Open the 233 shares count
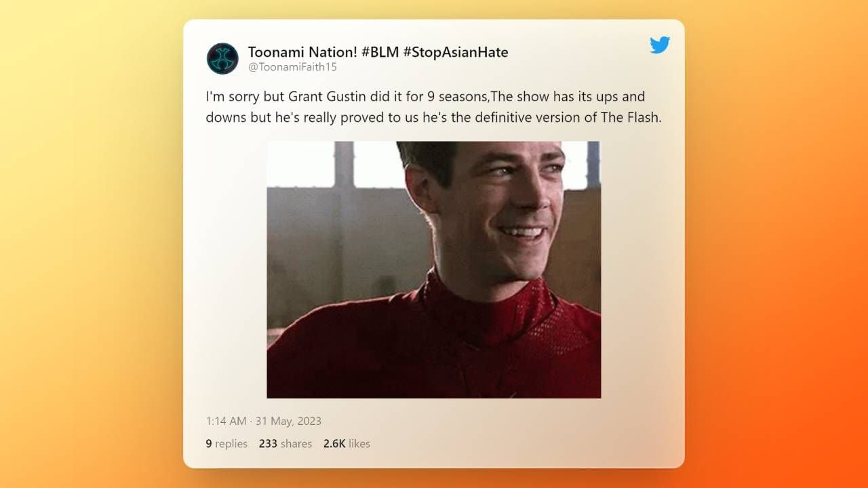This screenshot has height=488, width=868. pyautogui.click(x=285, y=444)
